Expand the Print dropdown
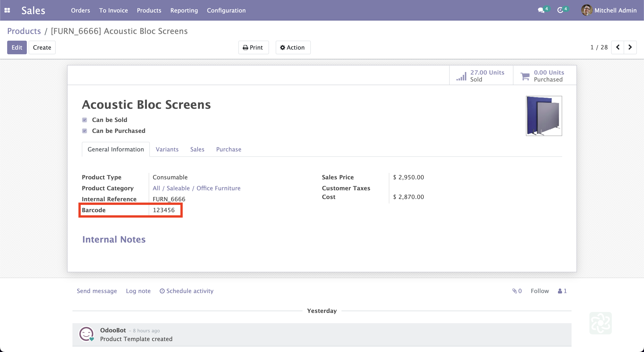The image size is (644, 352). click(253, 47)
